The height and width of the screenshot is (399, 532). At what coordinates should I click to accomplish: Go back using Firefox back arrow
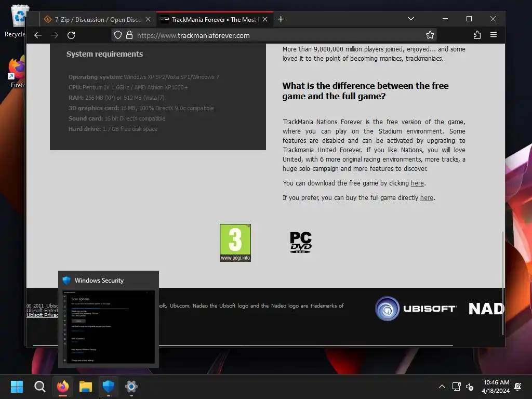coord(37,35)
